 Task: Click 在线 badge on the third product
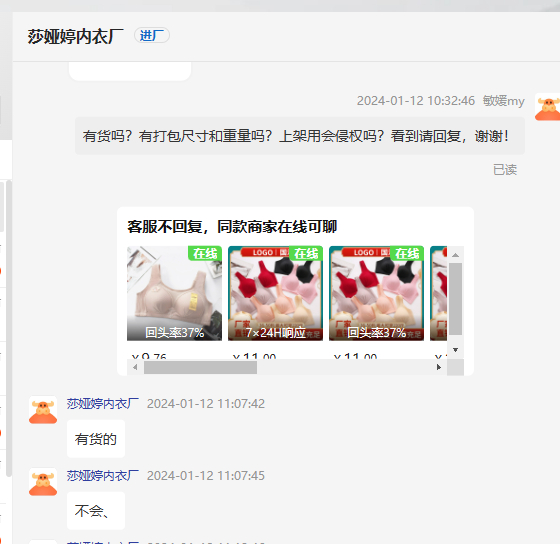pos(407,253)
